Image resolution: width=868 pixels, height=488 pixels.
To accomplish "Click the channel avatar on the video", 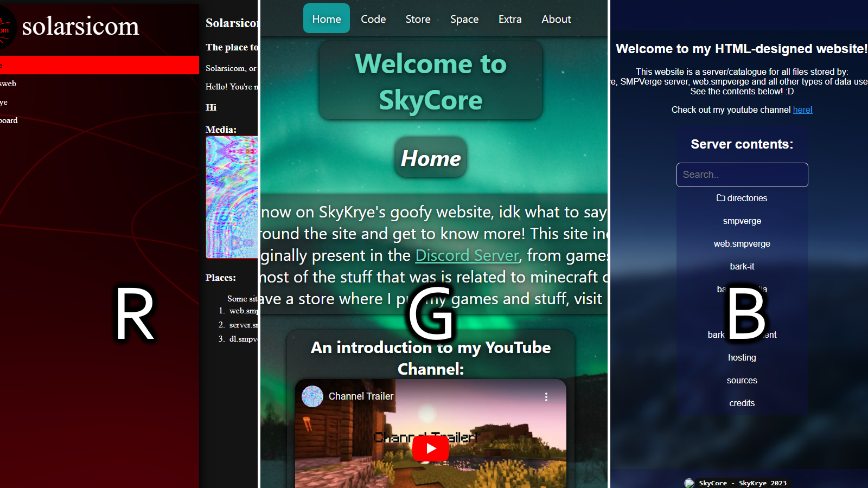I will [x=312, y=396].
